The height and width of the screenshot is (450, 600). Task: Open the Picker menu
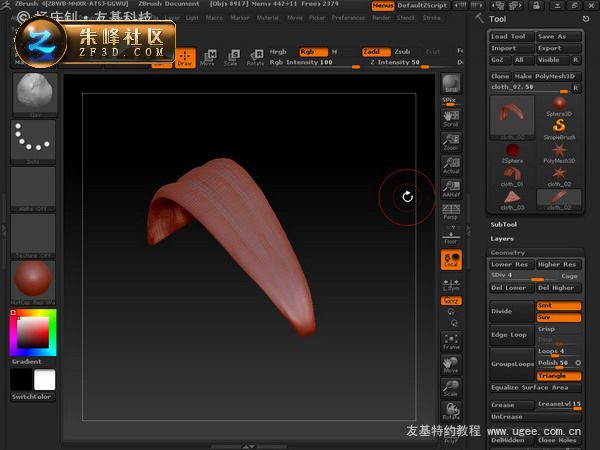[x=317, y=18]
